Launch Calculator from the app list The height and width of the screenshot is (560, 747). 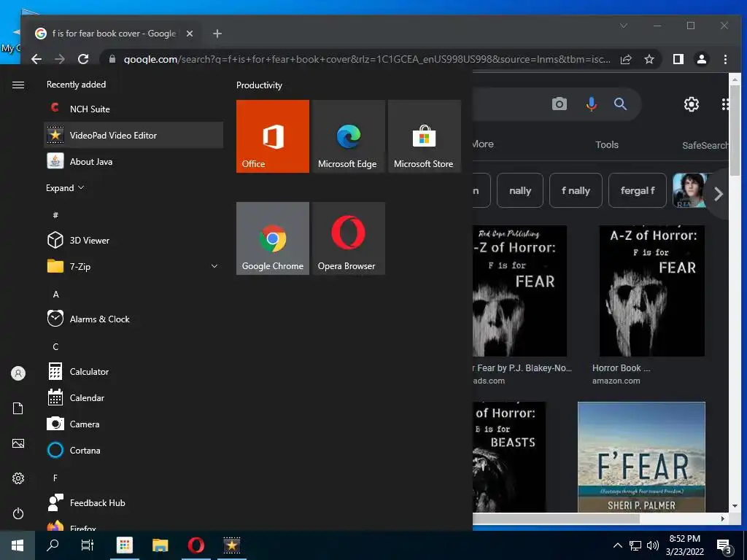133,371
